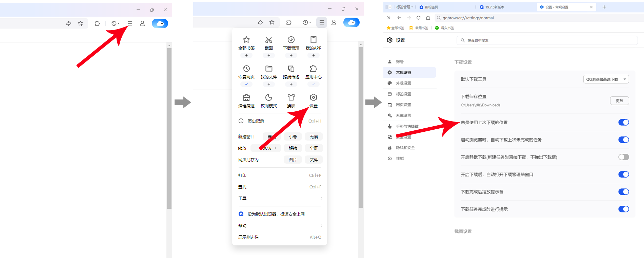The height and width of the screenshot is (258, 644).
Task: Open 外观设置 in settings sidebar
Action: (409, 83)
